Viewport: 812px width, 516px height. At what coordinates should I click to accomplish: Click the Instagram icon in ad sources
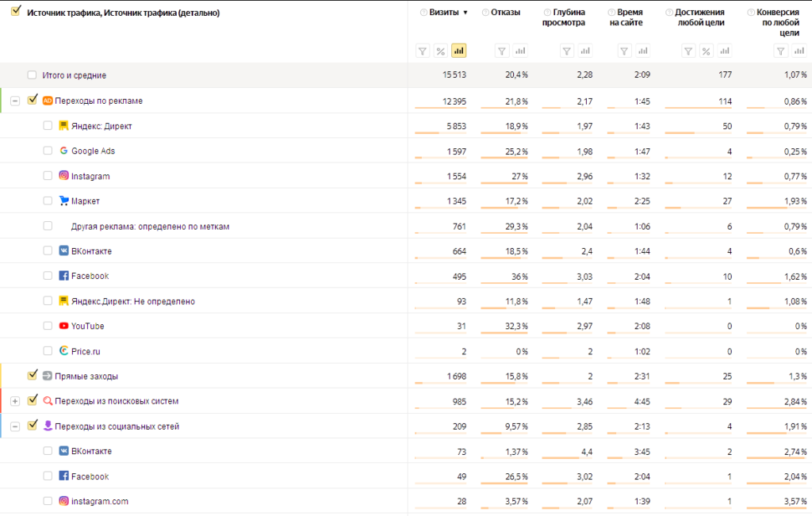pos(63,175)
